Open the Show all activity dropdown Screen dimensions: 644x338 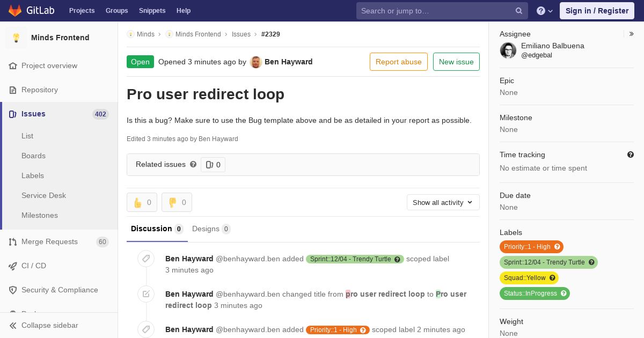point(443,202)
